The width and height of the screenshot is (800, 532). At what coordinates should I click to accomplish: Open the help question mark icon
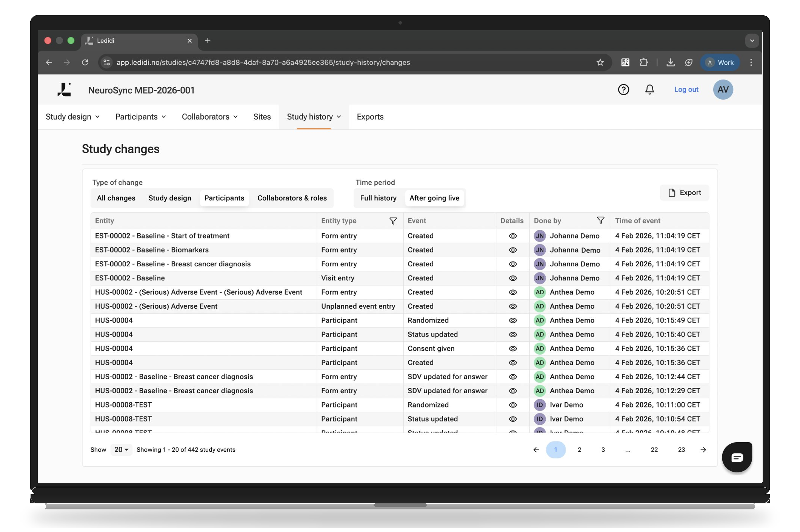[623, 90]
